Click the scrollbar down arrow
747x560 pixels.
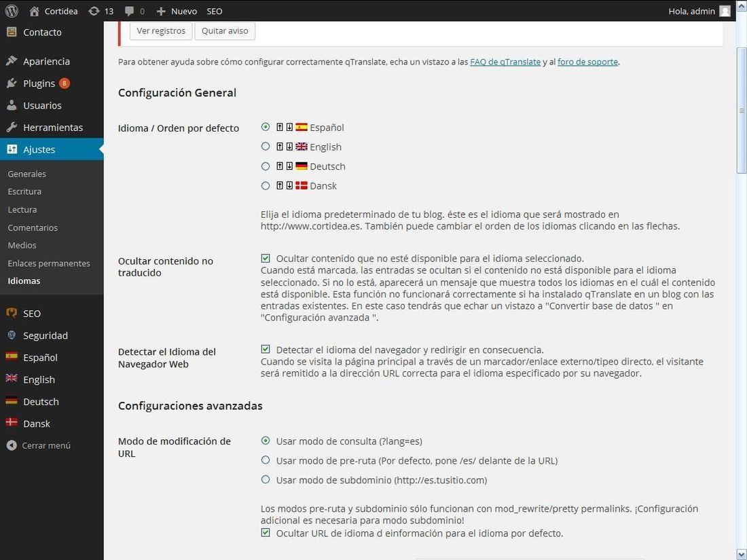pos(742,555)
